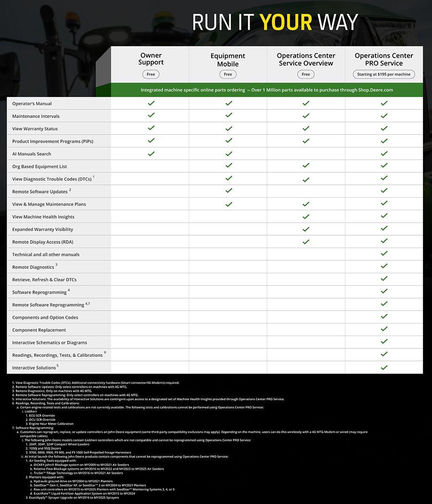The width and height of the screenshot is (432, 504).
Task: Click Operations Center Service Overview header
Action: coord(306,60)
